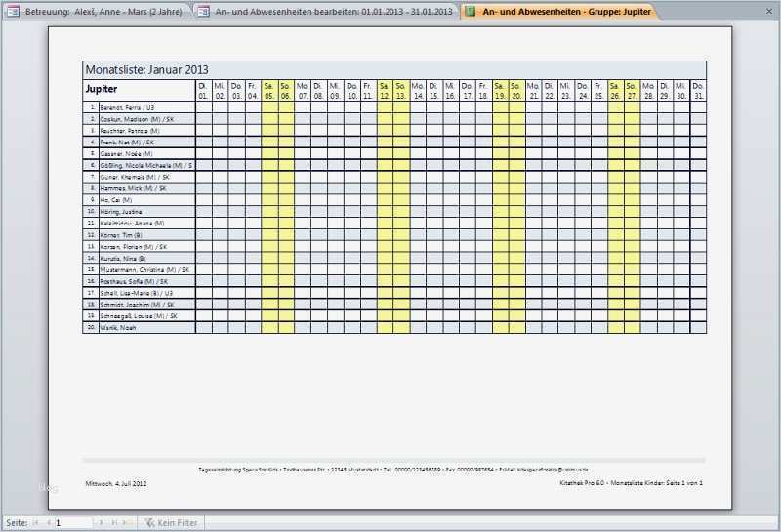This screenshot has height=532, width=781.
Task: Select day header Do. 03.
Action: point(236,91)
